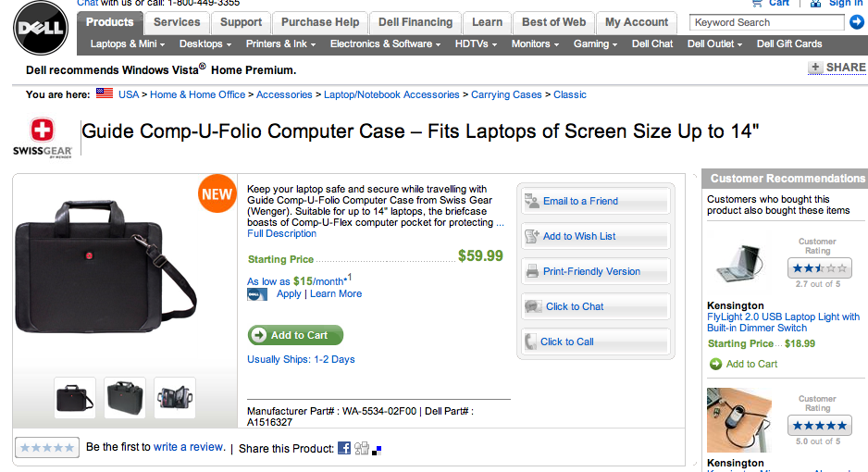Viewport: 868px width, 472px height.
Task: Click the shopping cart icon
Action: tap(757, 4)
